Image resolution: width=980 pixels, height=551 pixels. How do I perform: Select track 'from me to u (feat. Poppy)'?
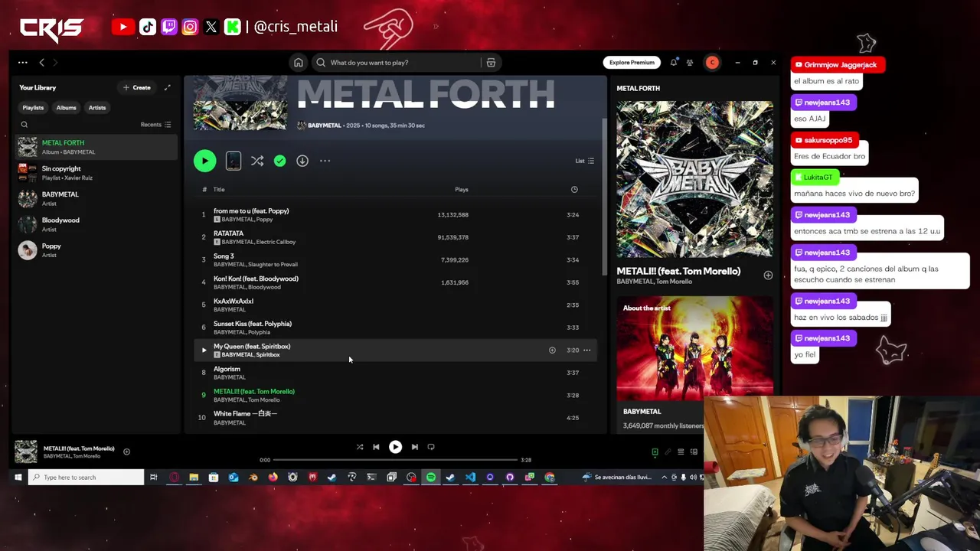pyautogui.click(x=395, y=215)
